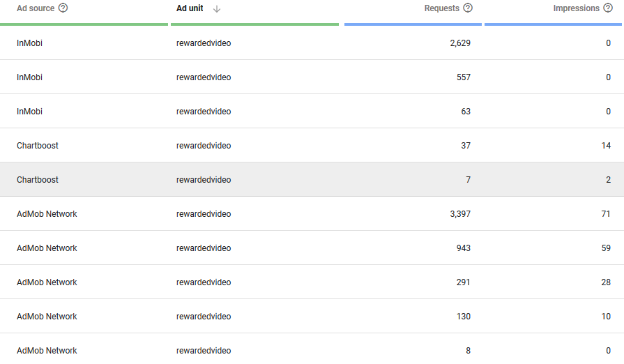Click help icon beside Impressions header
This screenshot has width=624, height=364.
pos(608,8)
